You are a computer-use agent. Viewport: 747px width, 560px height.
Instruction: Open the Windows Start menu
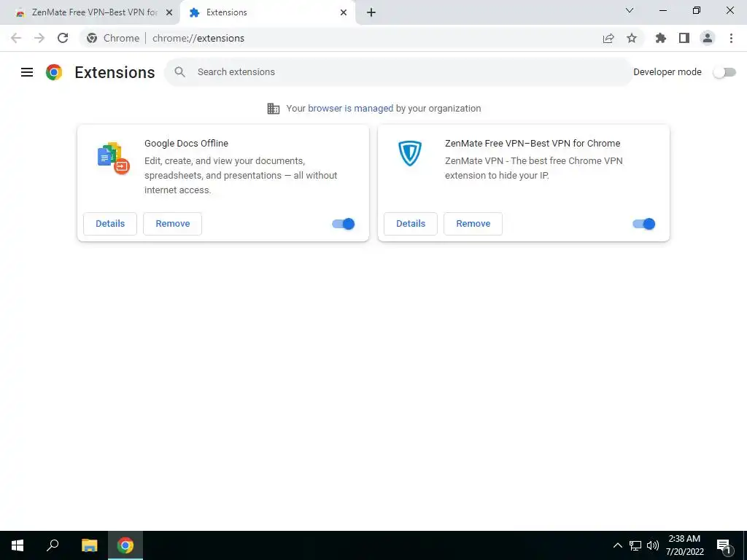pyautogui.click(x=18, y=545)
